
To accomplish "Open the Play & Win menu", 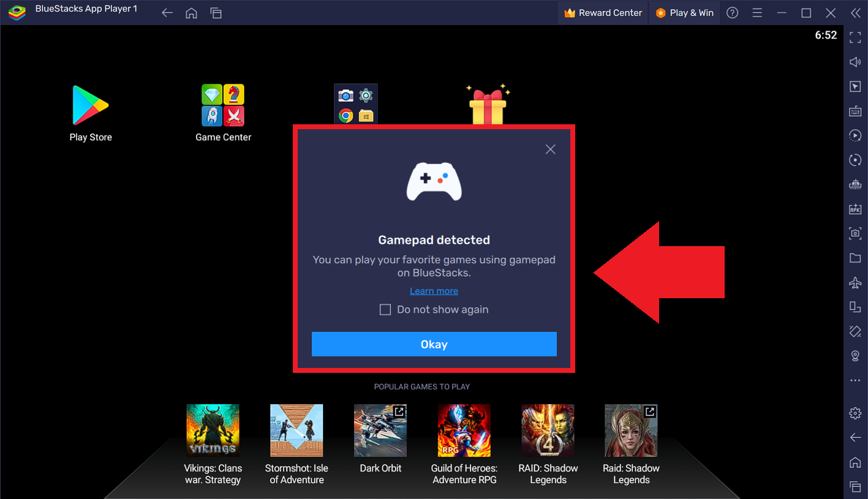I will pos(684,12).
